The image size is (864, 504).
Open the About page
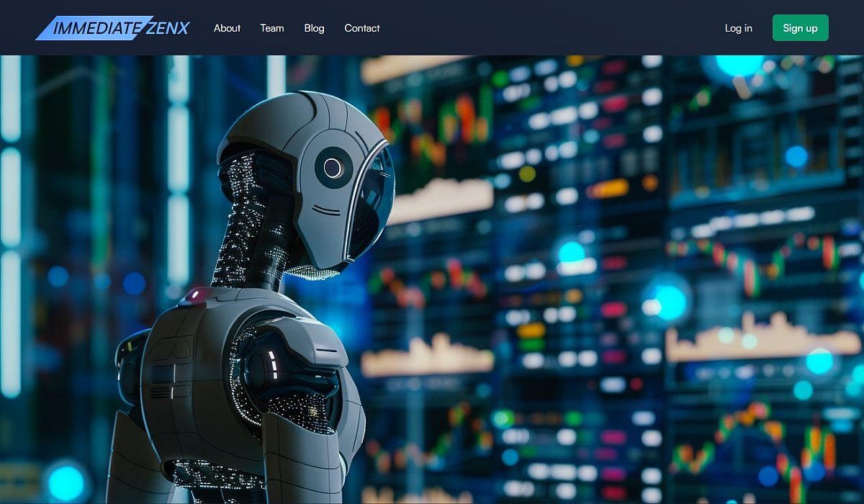227,28
